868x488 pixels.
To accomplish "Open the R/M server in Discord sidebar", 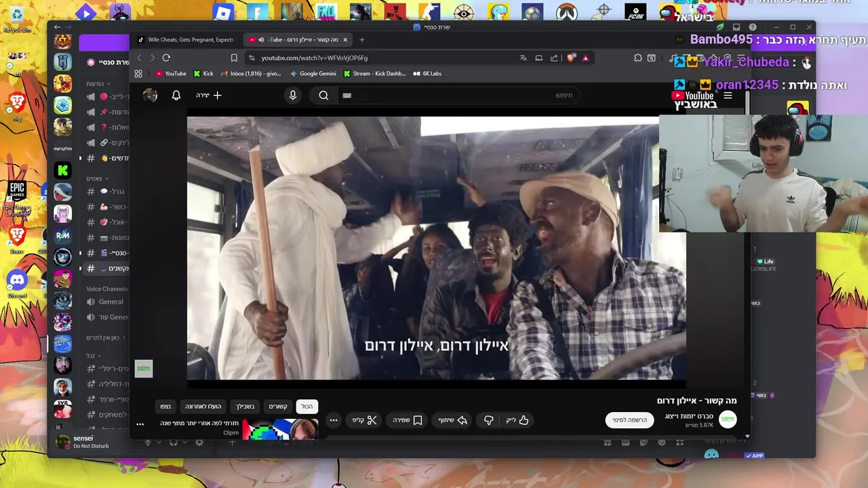I will click(63, 235).
